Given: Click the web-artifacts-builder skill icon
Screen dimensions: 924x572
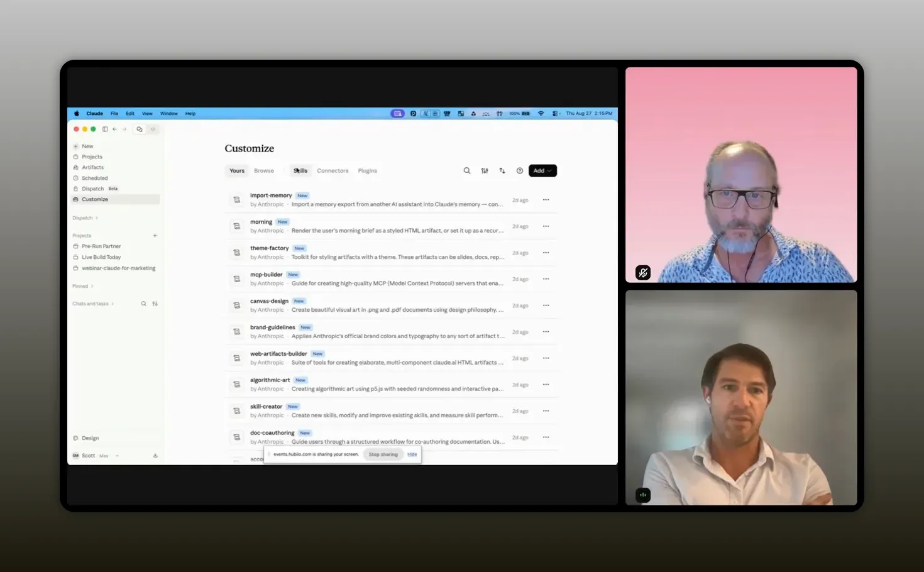Looking at the screenshot, I should 237,358.
